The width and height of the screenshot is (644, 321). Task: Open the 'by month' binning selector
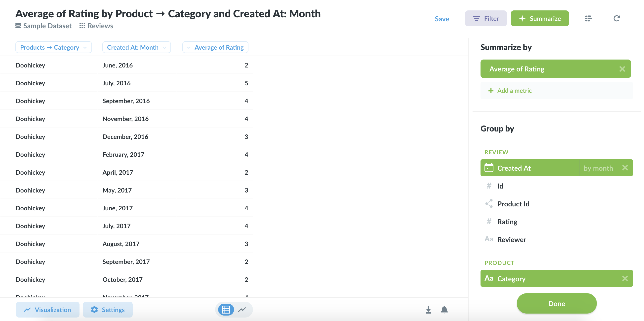click(x=599, y=168)
